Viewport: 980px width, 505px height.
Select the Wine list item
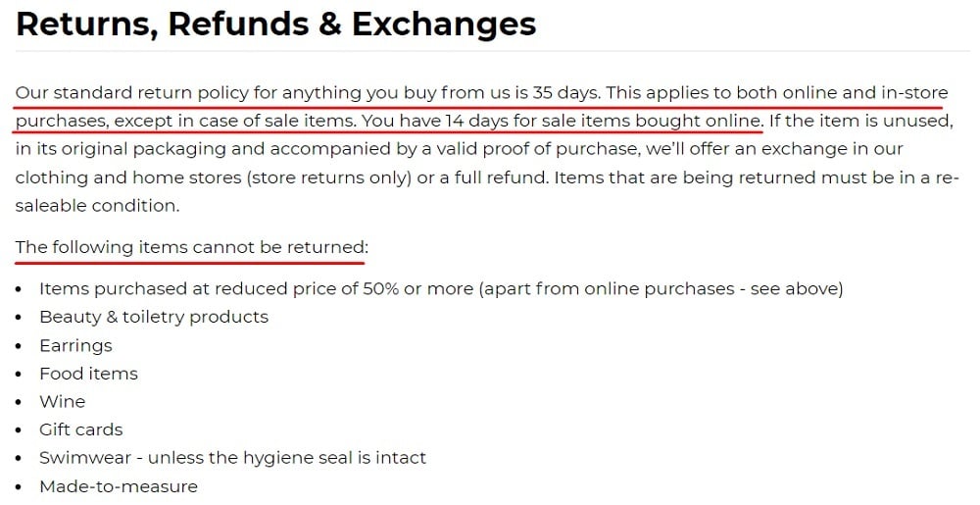pos(62,401)
